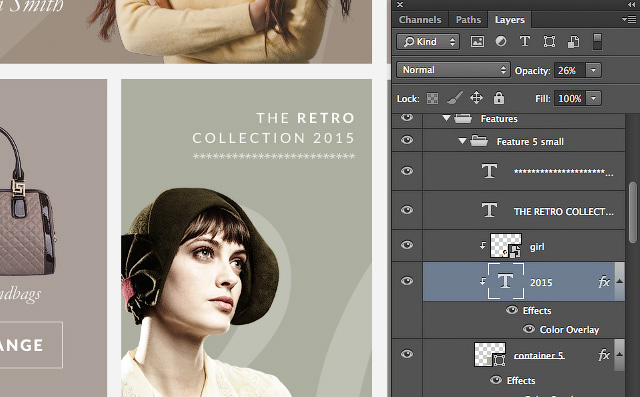Lock all layer attributes

tap(499, 98)
